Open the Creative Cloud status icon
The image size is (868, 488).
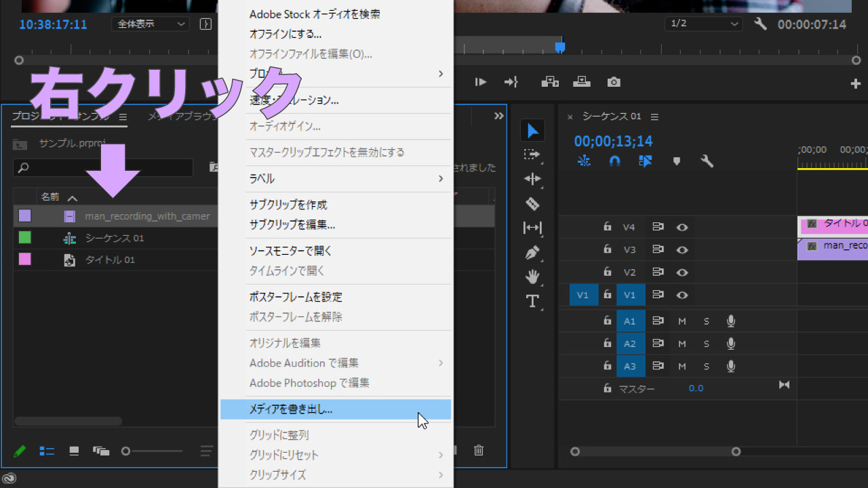click(x=9, y=478)
